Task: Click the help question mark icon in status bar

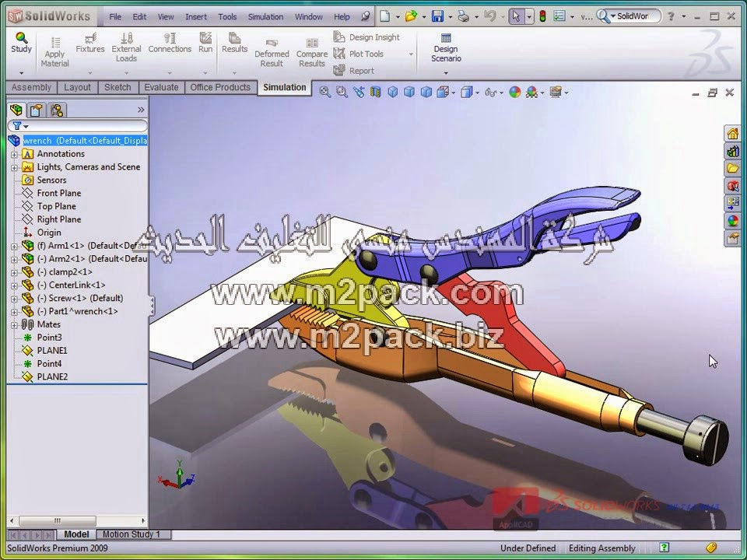Action: (664, 547)
